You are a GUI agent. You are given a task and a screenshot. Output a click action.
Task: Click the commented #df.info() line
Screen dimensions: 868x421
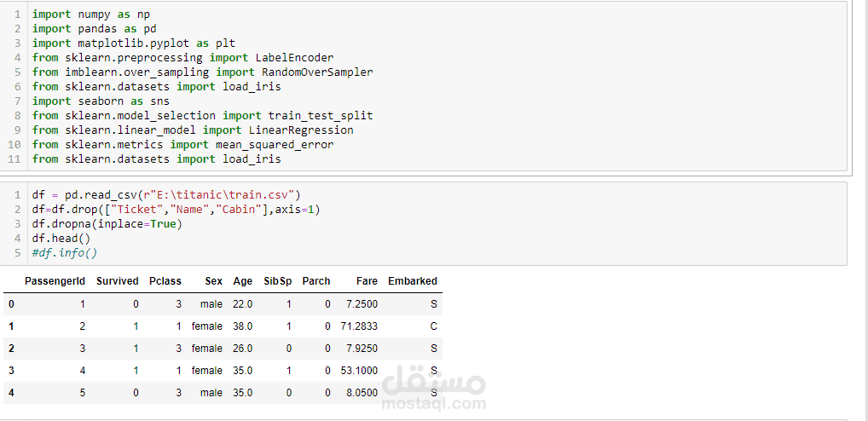pos(65,253)
